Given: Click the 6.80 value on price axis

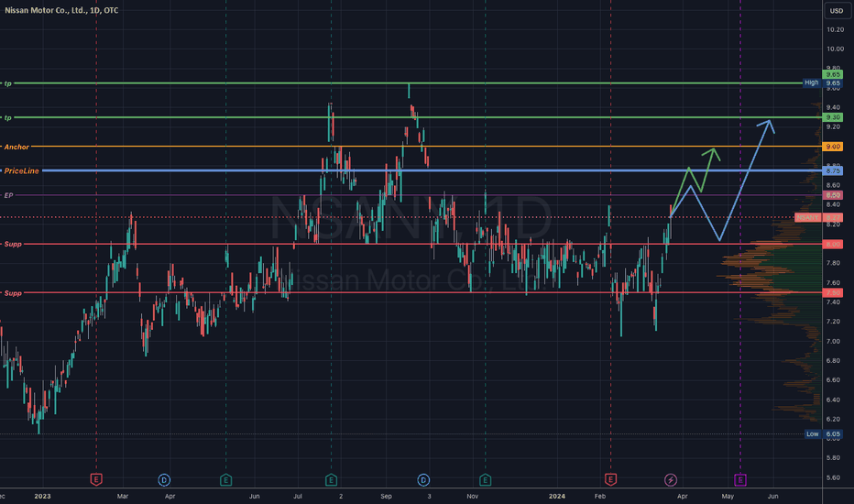Looking at the screenshot, I should [x=833, y=361].
